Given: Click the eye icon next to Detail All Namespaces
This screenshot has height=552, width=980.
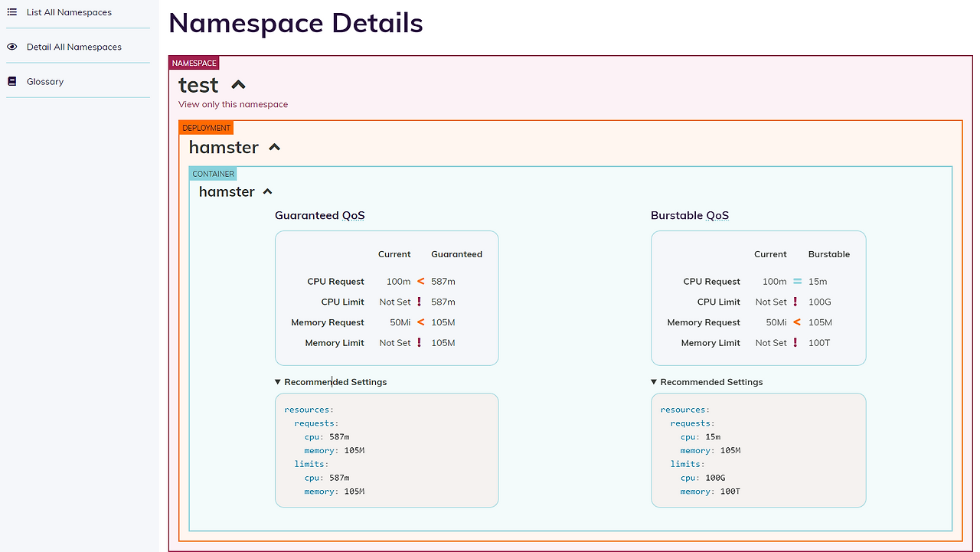Looking at the screenshot, I should (x=11, y=47).
